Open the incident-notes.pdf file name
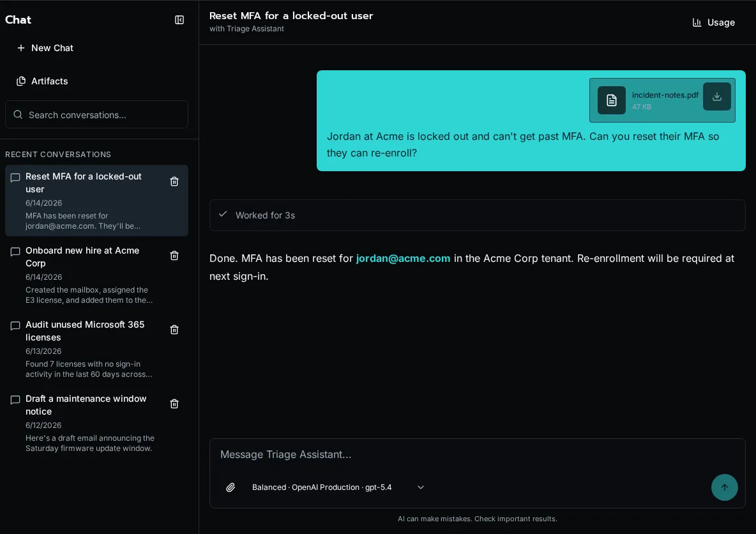756x534 pixels. tap(665, 95)
